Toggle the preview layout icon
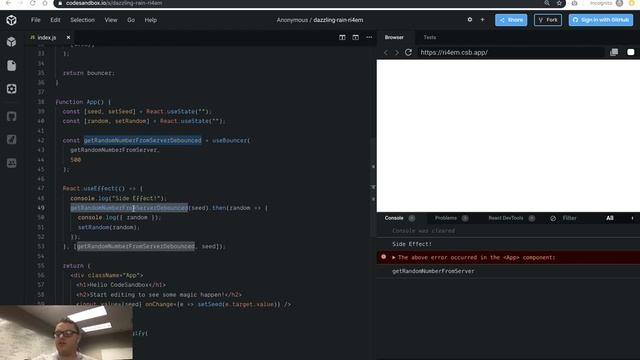 pyautogui.click(x=356, y=37)
